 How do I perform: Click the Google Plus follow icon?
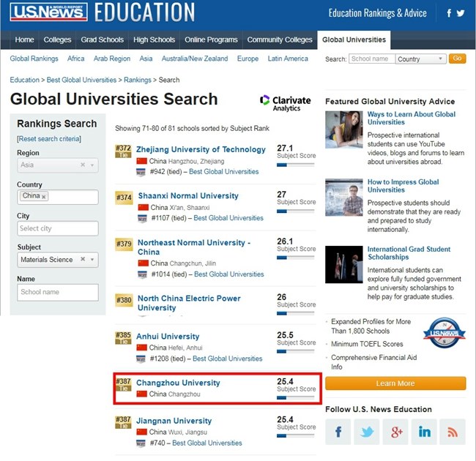396,432
